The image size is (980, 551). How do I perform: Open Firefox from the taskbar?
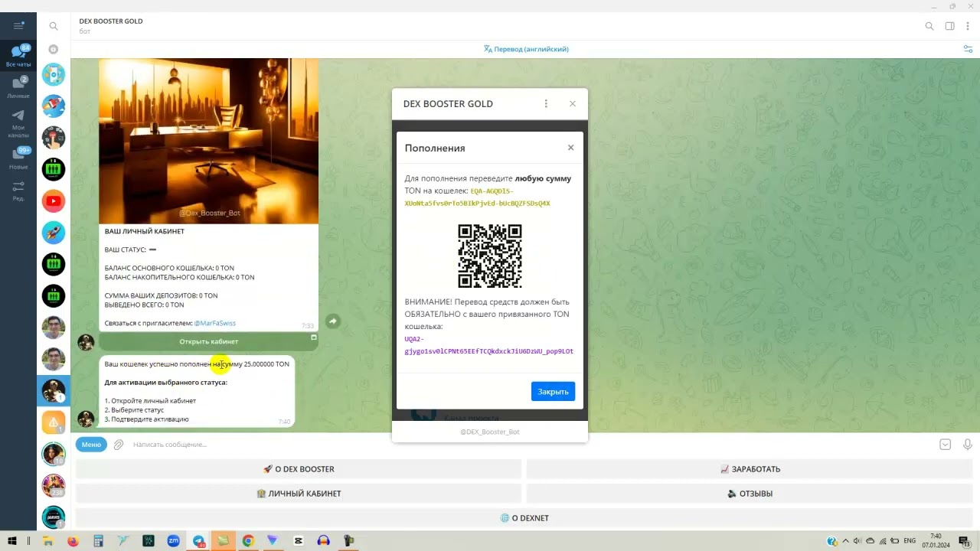(x=73, y=541)
